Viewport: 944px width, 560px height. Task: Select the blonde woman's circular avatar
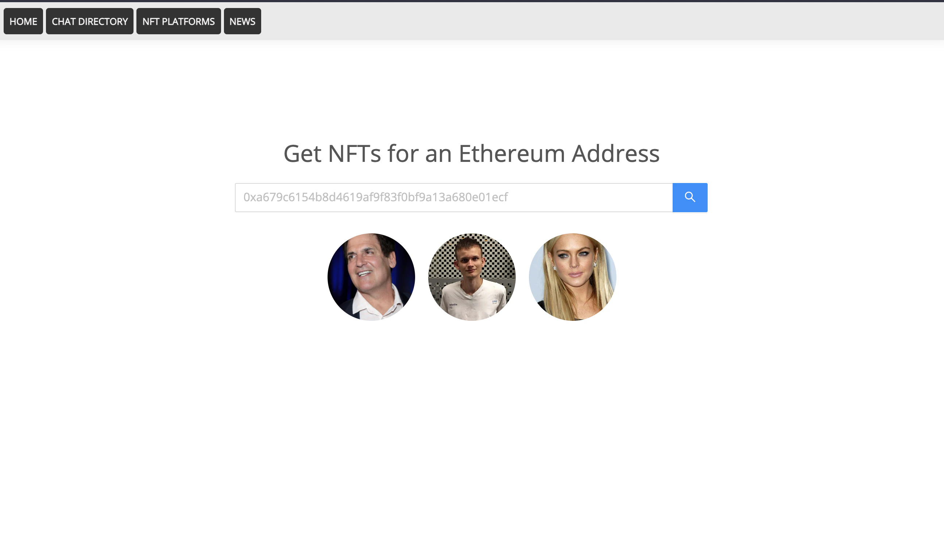tap(573, 277)
